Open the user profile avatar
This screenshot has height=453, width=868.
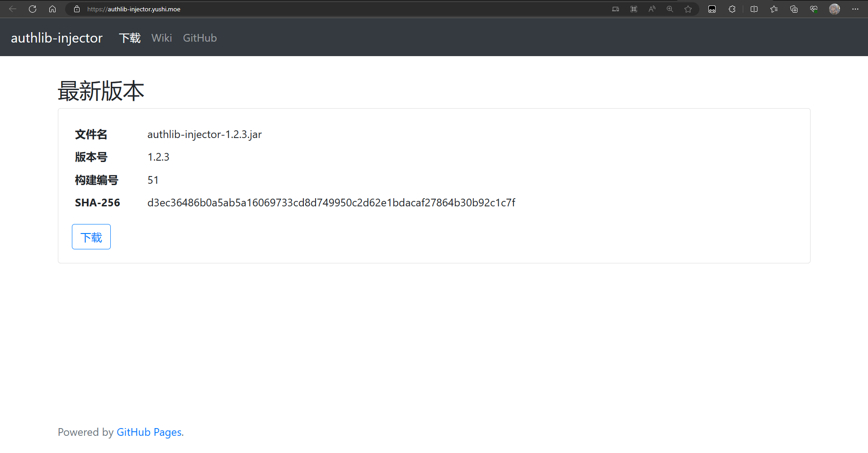(x=835, y=9)
